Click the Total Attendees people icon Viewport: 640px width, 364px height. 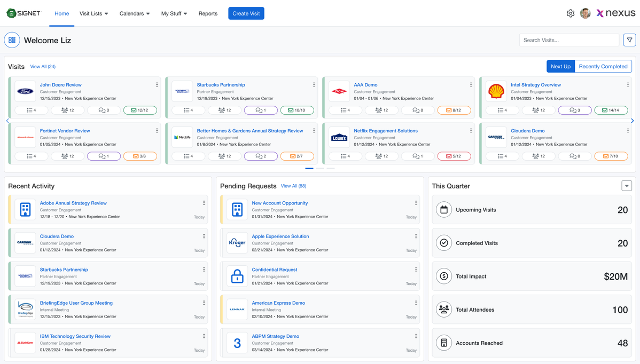pyautogui.click(x=444, y=310)
